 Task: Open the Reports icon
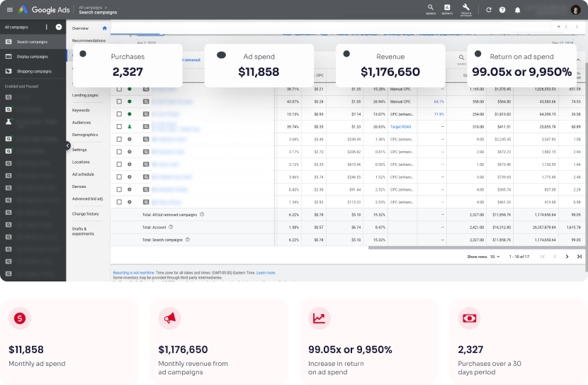(447, 9)
